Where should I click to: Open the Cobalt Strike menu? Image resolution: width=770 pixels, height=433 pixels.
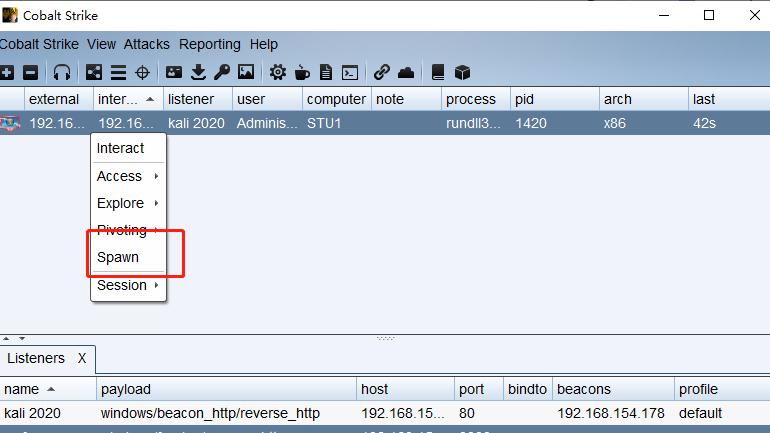click(39, 44)
